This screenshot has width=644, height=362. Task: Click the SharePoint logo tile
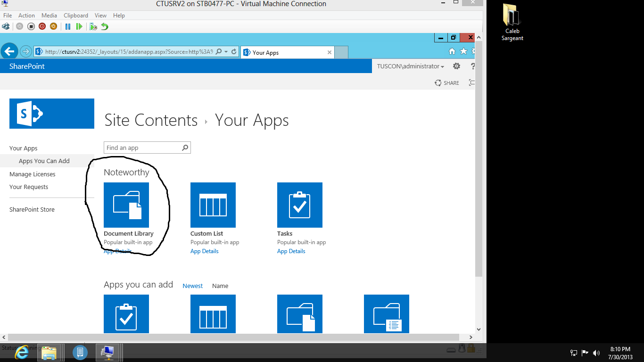(52, 114)
